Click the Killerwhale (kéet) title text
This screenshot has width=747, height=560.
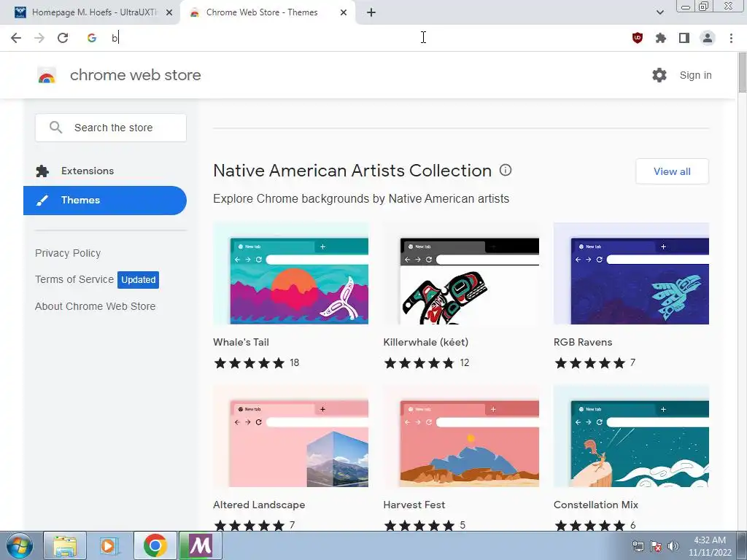[x=426, y=343]
